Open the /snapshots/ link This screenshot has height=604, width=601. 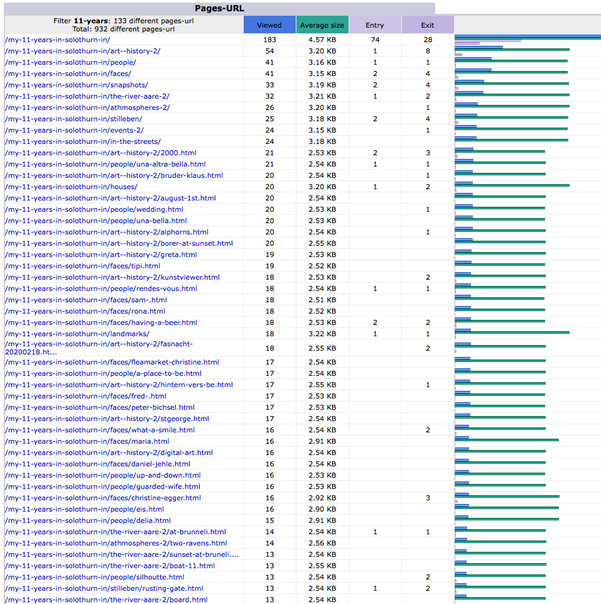[76, 85]
